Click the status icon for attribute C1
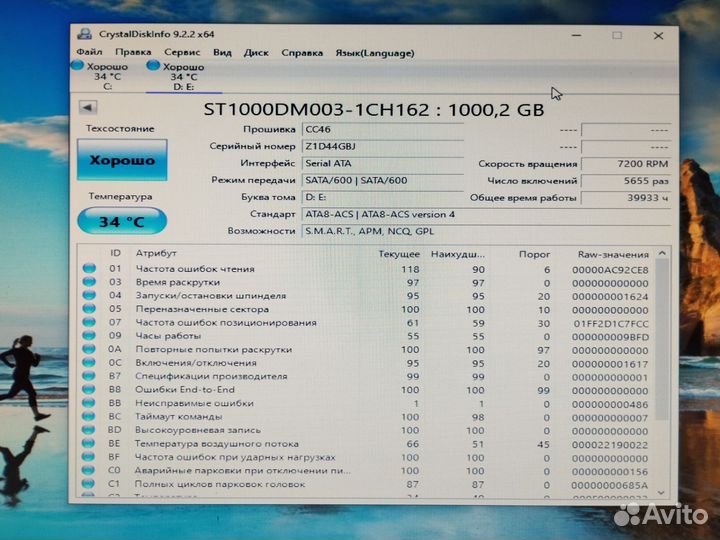Screen dimensions: 720x540 click(x=88, y=484)
